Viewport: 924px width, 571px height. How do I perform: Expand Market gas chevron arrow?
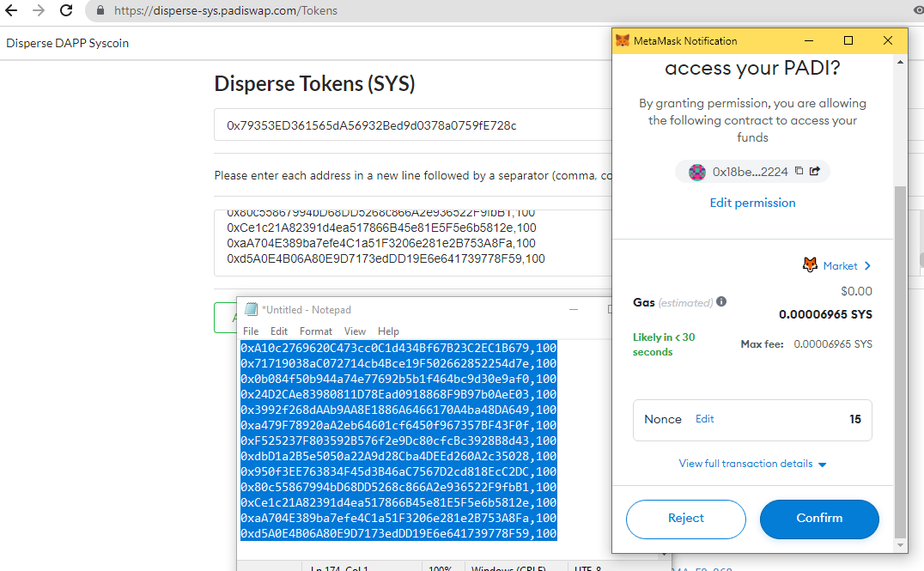(867, 266)
